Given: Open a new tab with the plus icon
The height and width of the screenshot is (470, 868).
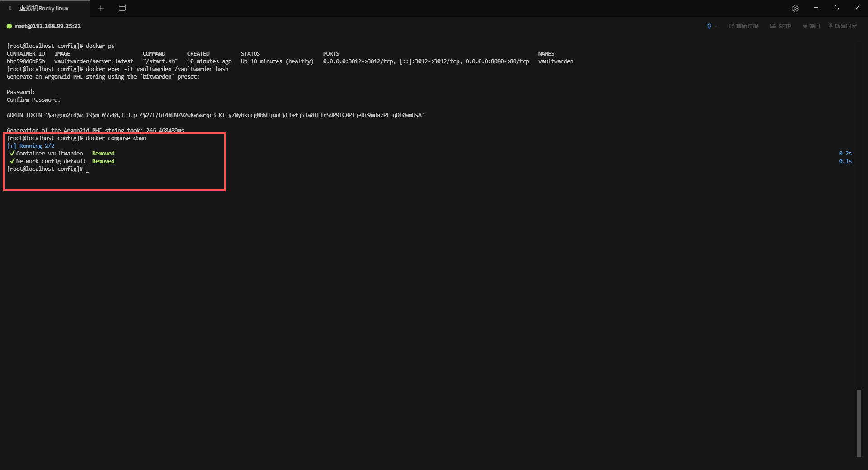Looking at the screenshot, I should (x=101, y=9).
